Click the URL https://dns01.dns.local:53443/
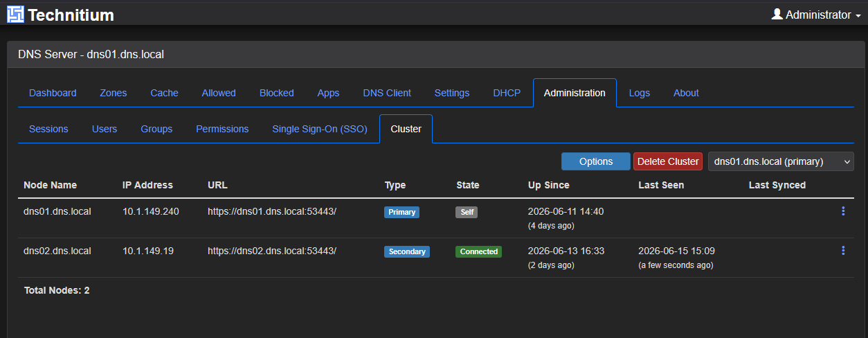The image size is (868, 338). 272,211
